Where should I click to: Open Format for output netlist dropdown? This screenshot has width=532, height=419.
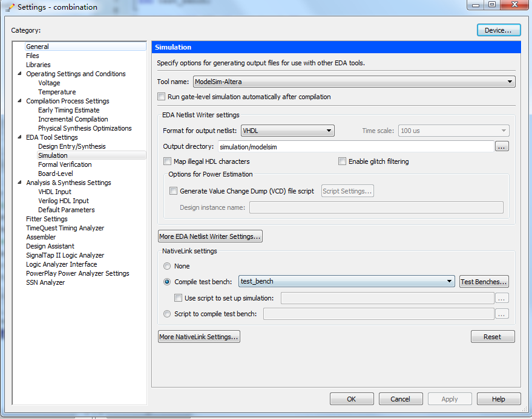coord(287,131)
